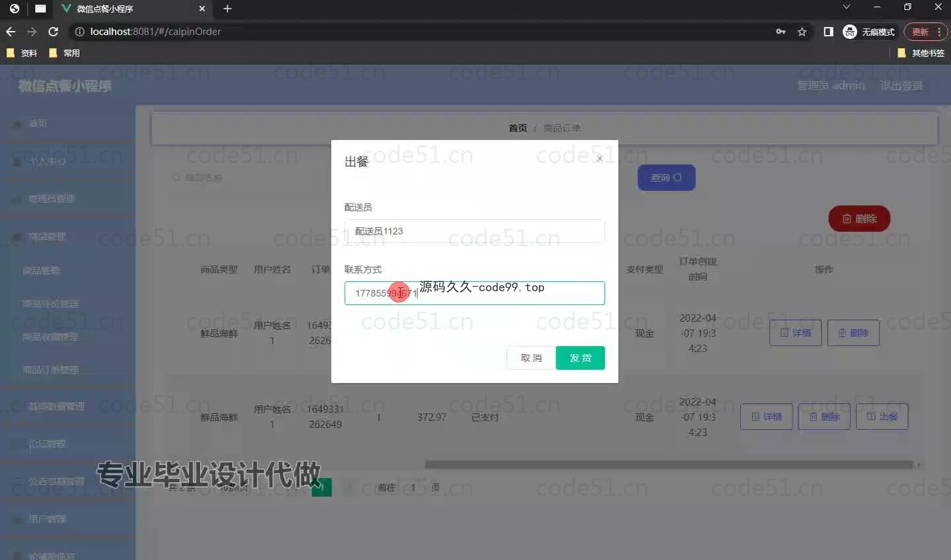Click 退出登录 logout link

click(901, 86)
